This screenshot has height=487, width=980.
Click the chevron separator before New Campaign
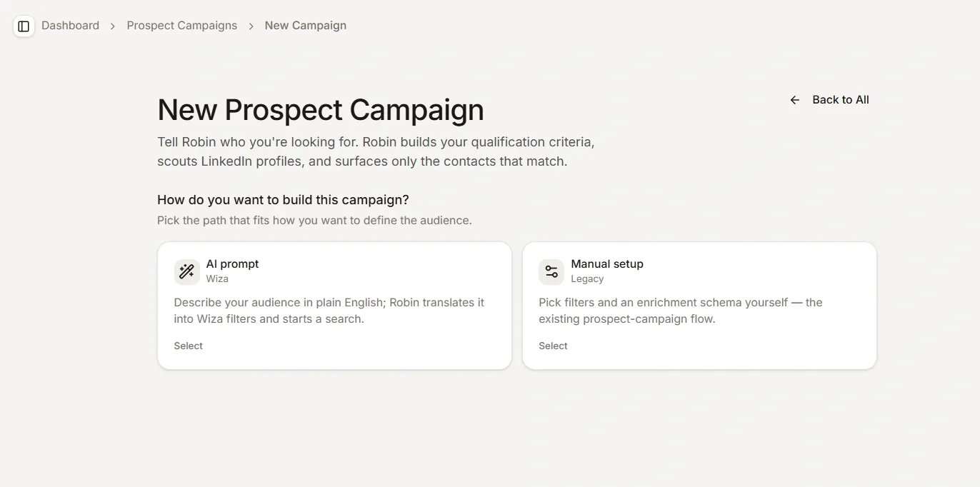[251, 26]
